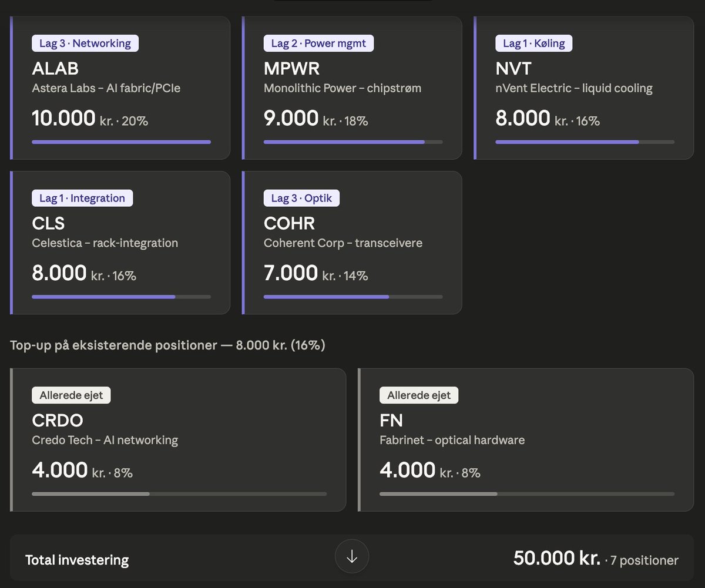Click the 'Total investering' label
Screen dimensions: 705x588
coord(77,560)
